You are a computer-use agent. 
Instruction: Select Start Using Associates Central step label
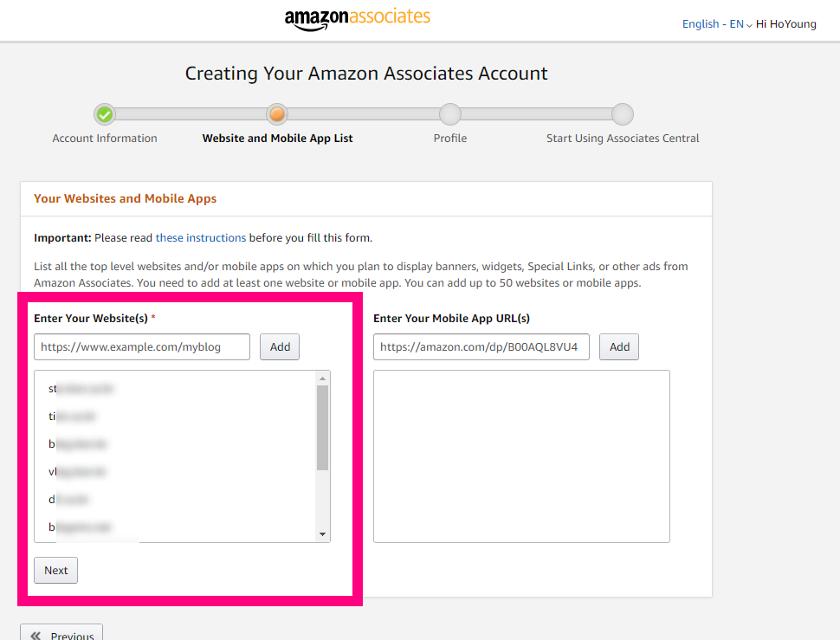pos(623,139)
